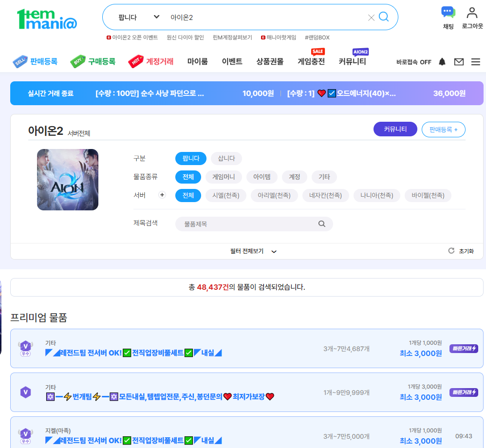Select 팝니다 filter under 구분
This screenshot has width=486, height=448.
pos(191,158)
